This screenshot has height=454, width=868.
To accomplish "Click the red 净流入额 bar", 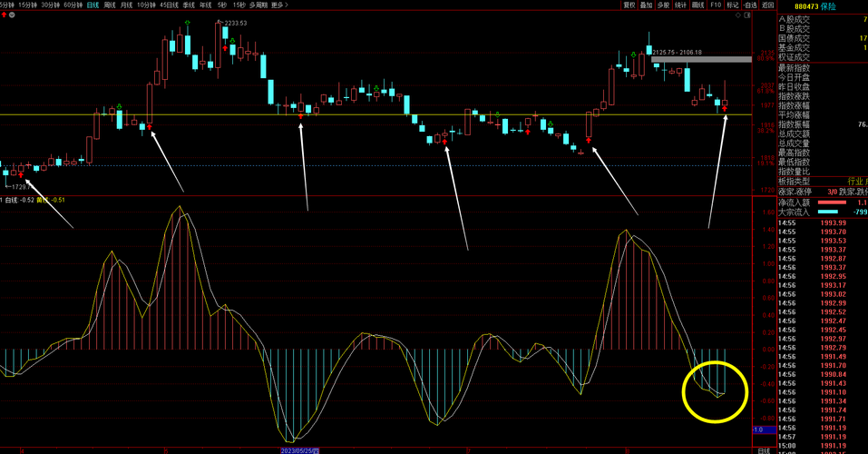I will pos(832,202).
